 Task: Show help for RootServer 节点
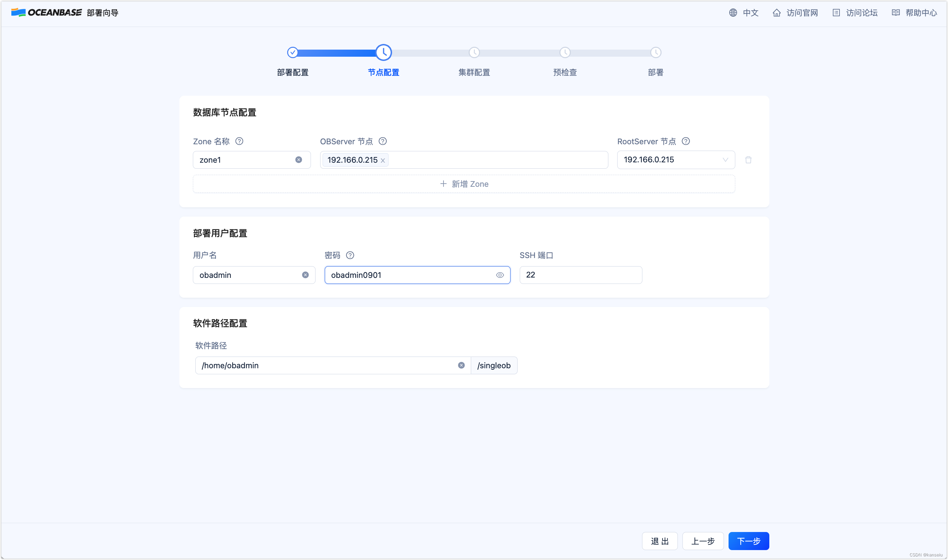tap(686, 141)
